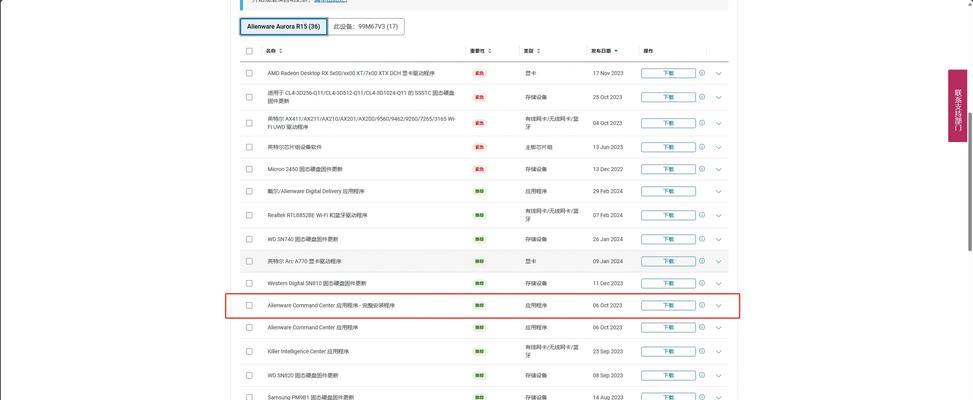The image size is (973, 400).
Task: Select checkbox for Intel AX411 Wi-Fi UWD driver
Action: click(x=249, y=123)
